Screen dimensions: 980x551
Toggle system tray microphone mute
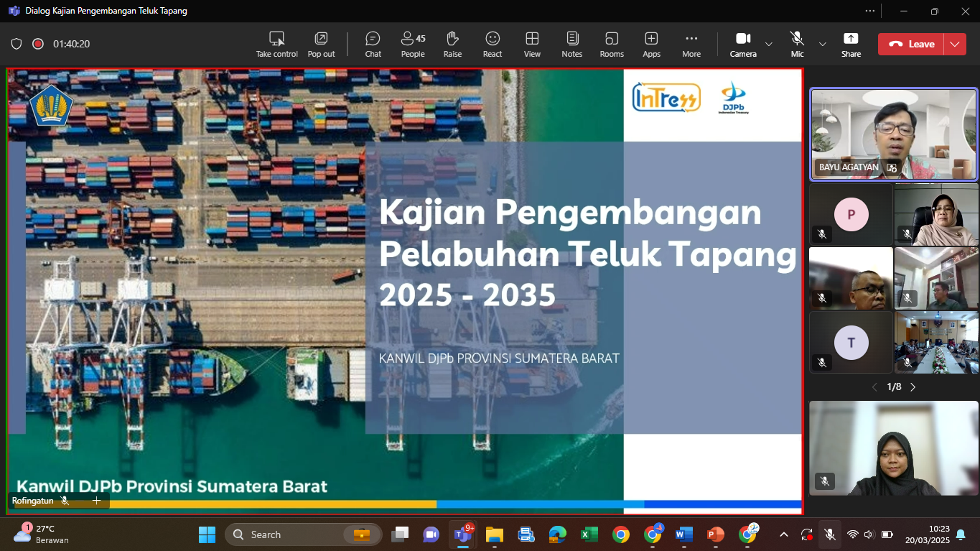[x=829, y=534]
